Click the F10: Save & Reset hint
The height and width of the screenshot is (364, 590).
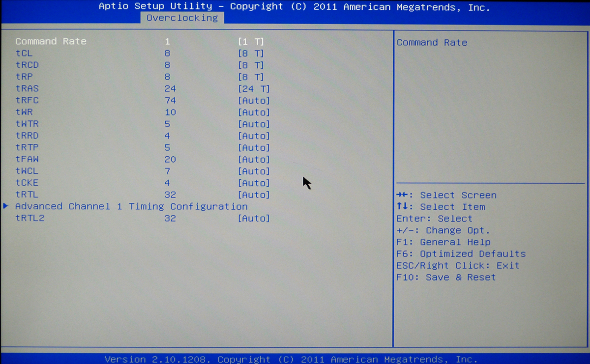pyautogui.click(x=446, y=278)
